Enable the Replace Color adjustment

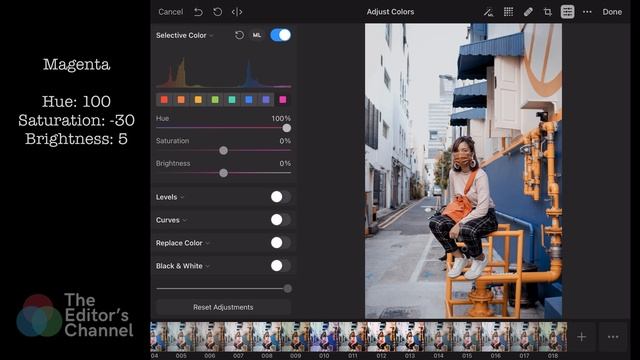280,242
